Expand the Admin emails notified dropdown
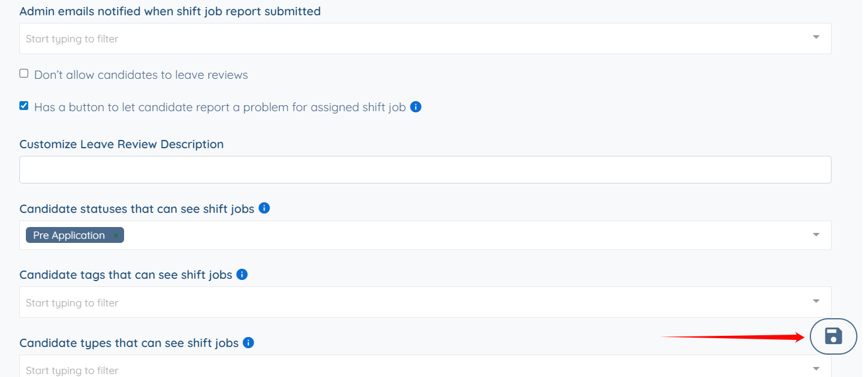 pos(816,38)
